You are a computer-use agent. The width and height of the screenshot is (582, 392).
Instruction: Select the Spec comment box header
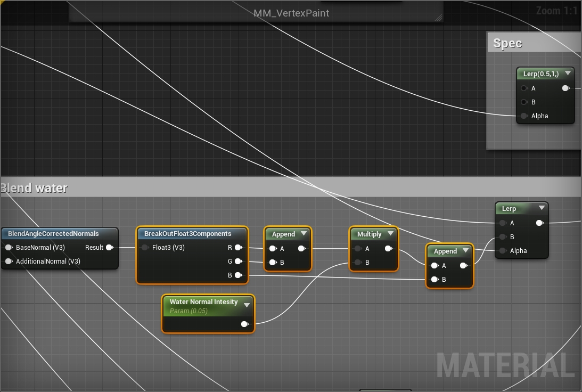click(535, 43)
